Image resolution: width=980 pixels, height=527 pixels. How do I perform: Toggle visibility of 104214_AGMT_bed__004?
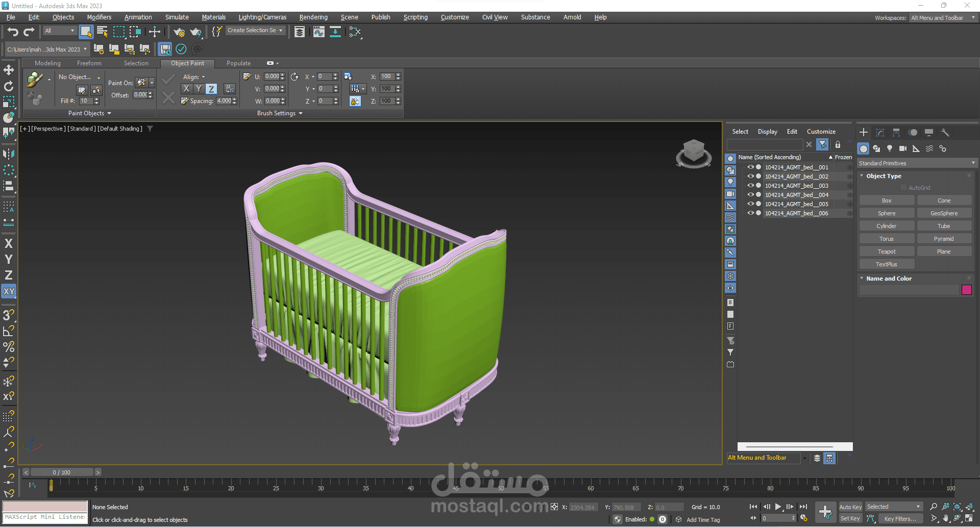pyautogui.click(x=750, y=195)
